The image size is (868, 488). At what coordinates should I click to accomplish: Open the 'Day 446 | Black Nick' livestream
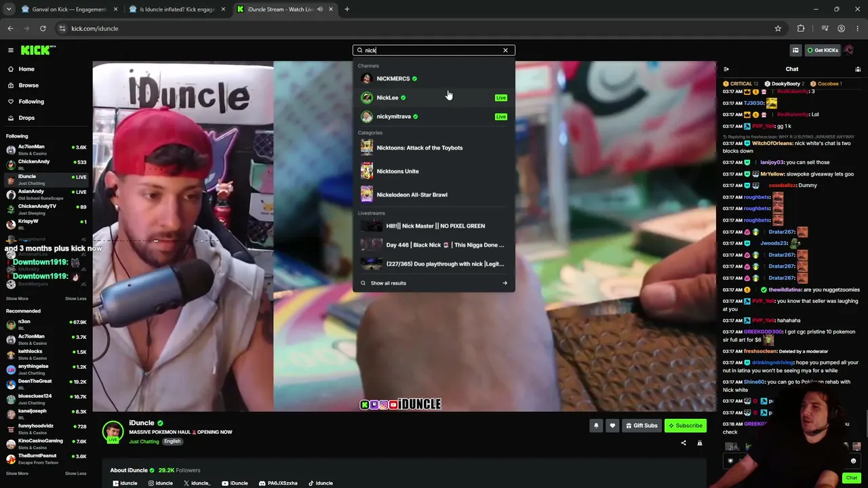tap(434, 245)
